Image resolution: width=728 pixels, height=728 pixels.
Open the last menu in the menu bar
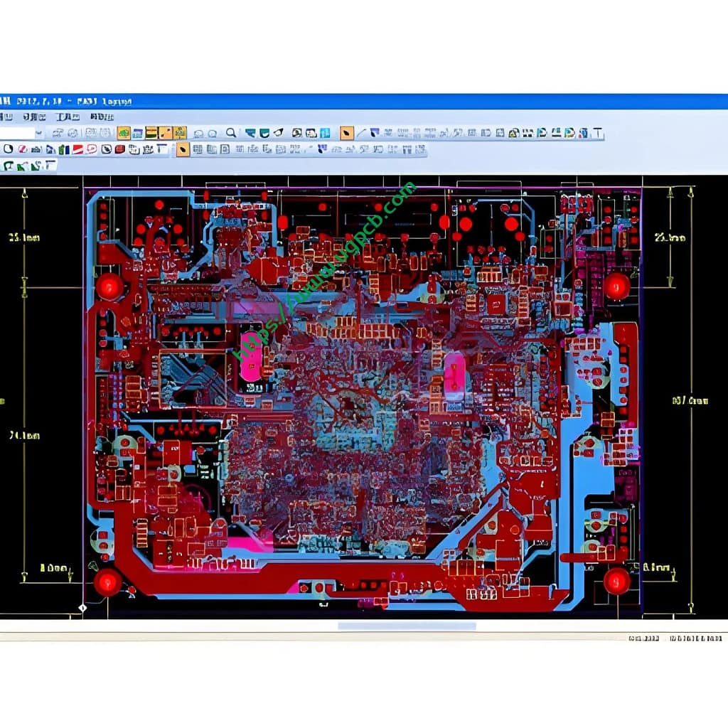102,117
